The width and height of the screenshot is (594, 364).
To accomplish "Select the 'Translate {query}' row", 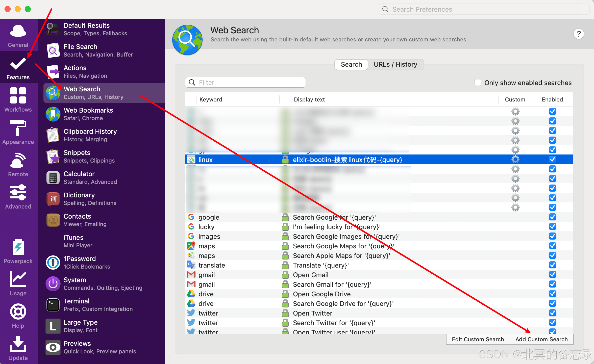I will pyautogui.click(x=379, y=265).
